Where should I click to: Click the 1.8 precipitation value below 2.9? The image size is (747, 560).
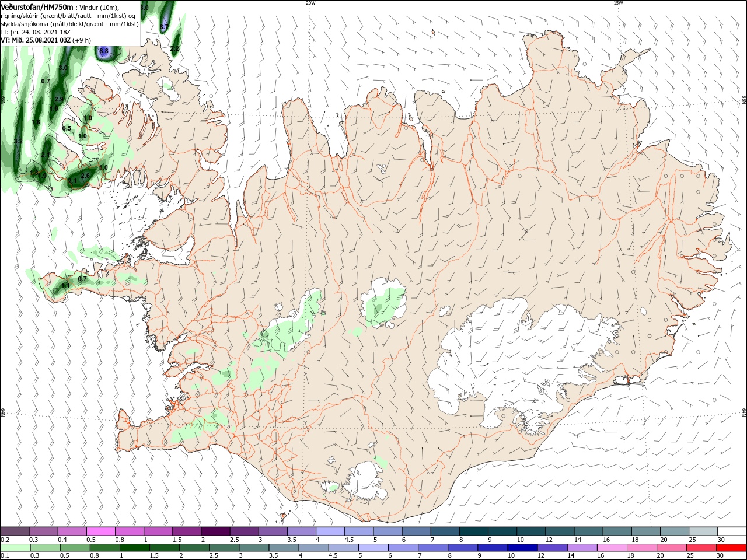(x=54, y=108)
